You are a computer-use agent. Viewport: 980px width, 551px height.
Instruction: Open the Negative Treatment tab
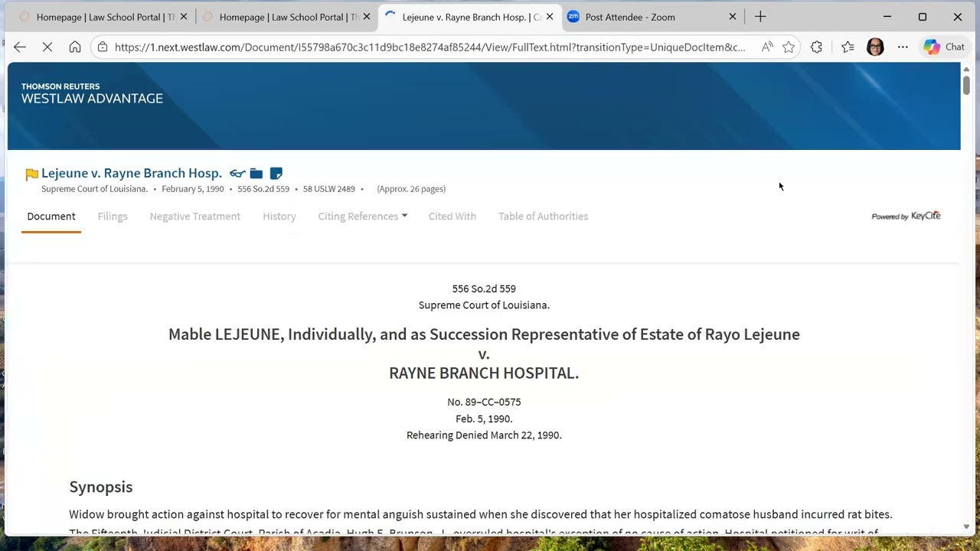(x=195, y=217)
